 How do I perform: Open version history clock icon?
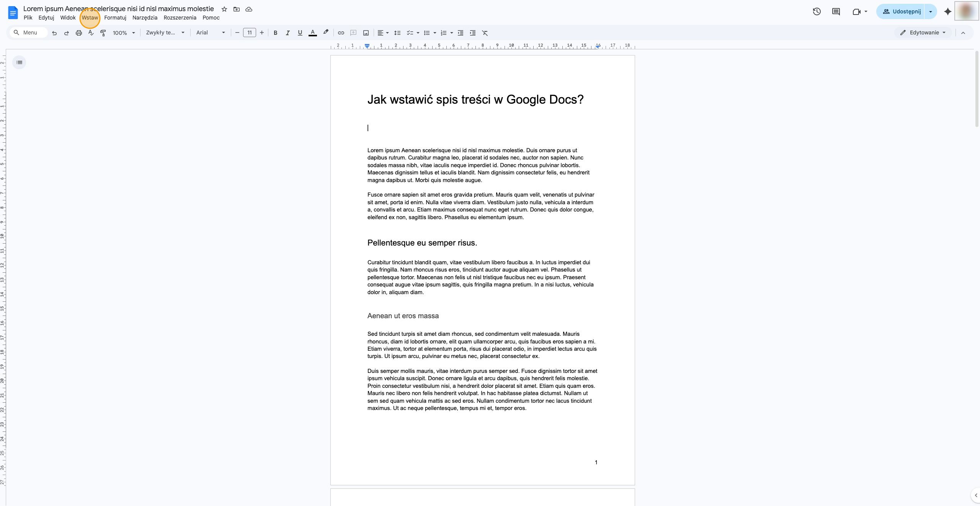pos(817,11)
